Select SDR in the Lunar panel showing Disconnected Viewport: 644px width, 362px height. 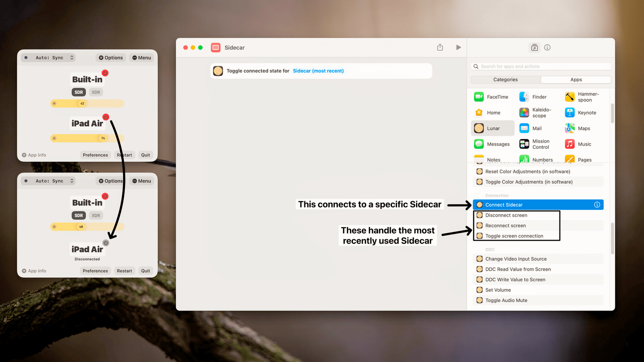[x=79, y=216]
